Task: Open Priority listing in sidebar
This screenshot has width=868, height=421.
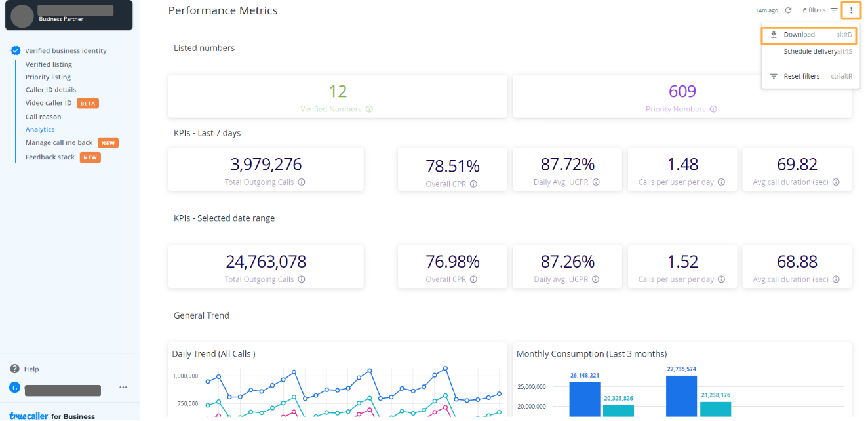Action: click(48, 77)
